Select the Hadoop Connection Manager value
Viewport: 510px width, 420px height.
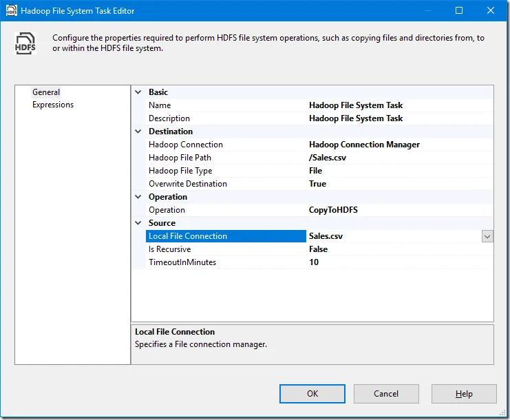tap(399, 145)
